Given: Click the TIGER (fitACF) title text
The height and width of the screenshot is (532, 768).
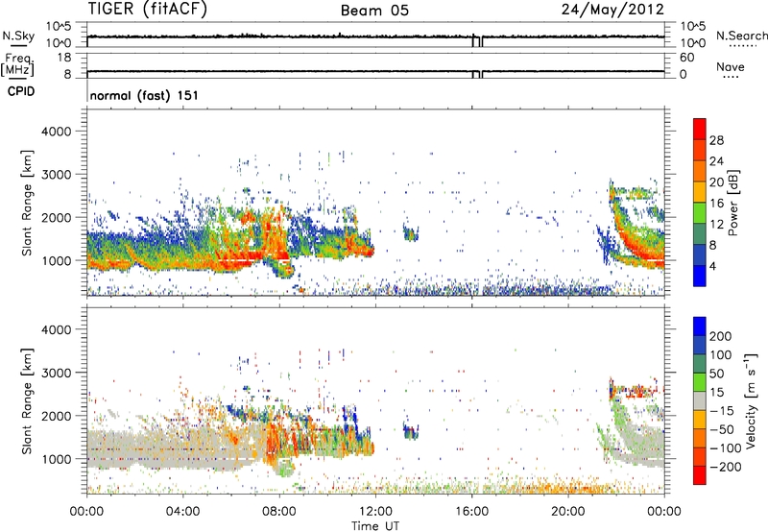Looking at the screenshot, I should 148,9.
